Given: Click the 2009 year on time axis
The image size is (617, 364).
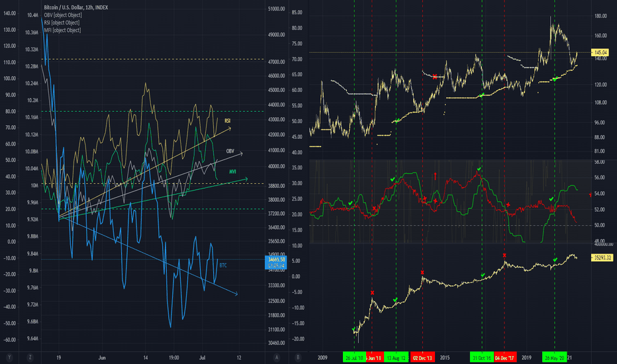Looking at the screenshot, I should (x=322, y=357).
